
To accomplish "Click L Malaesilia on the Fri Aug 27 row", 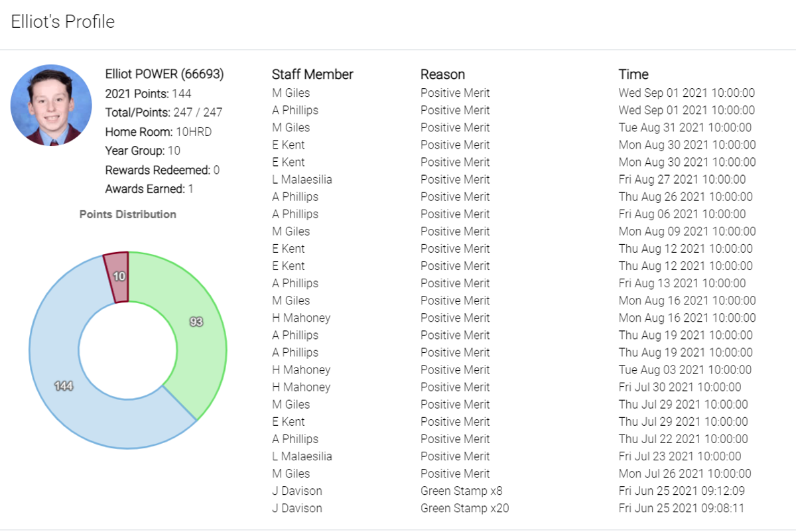I will tap(302, 179).
